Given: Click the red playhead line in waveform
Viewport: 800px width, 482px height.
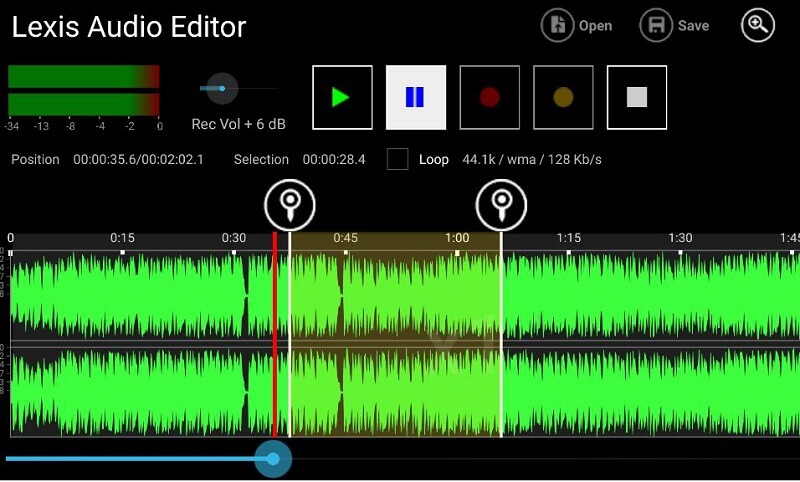Looking at the screenshot, I should 274,335.
